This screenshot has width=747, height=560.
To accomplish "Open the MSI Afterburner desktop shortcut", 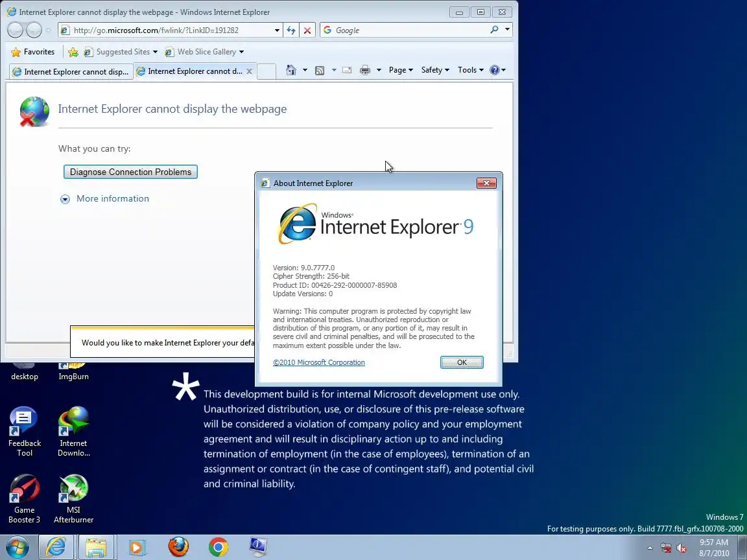I will pyautogui.click(x=73, y=498).
